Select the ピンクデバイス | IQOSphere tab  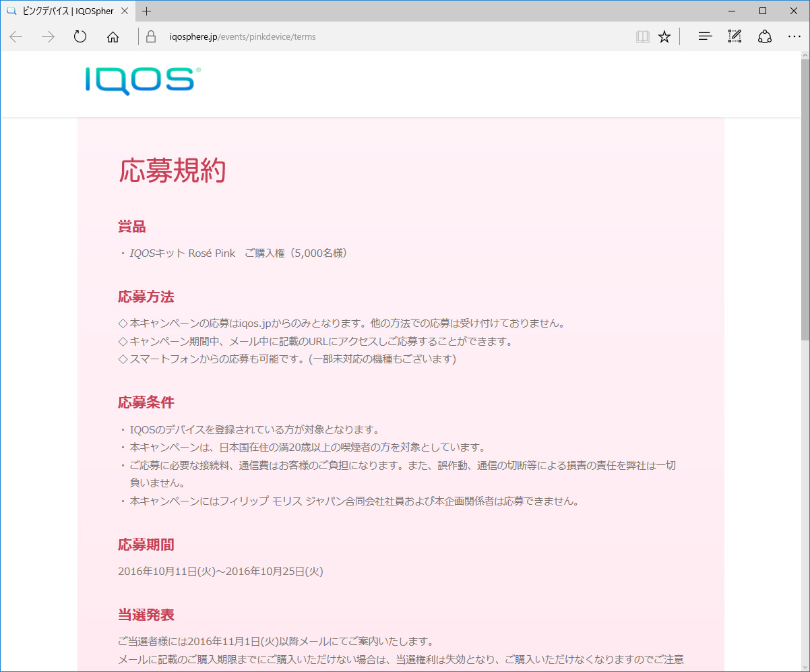tap(67, 11)
